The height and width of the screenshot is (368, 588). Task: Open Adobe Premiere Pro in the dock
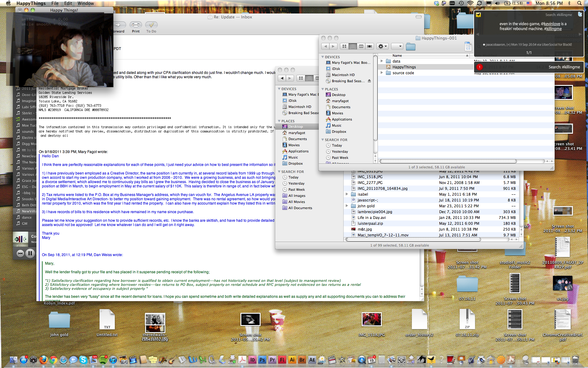point(272,360)
